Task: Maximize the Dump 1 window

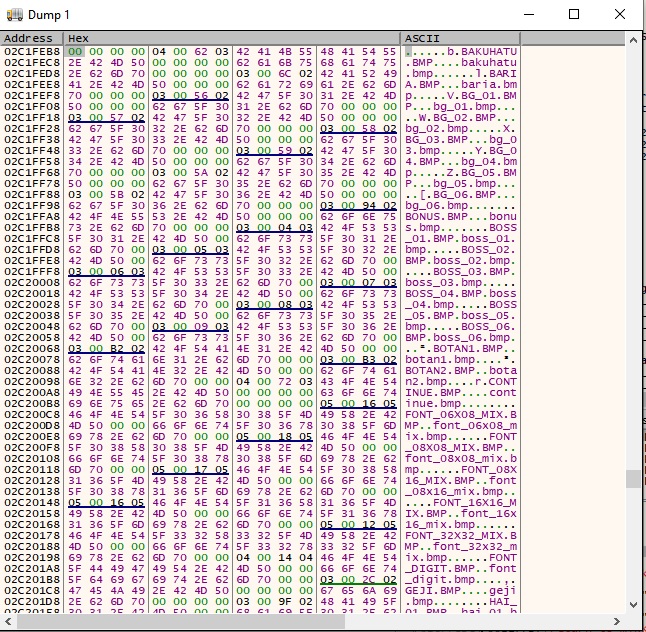Action: [574, 15]
